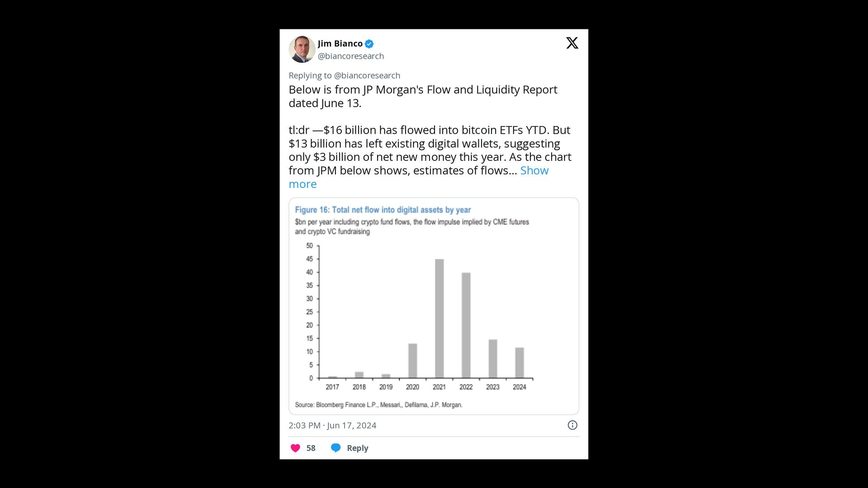
Task: Click the blue reply bubble icon
Action: (336, 447)
